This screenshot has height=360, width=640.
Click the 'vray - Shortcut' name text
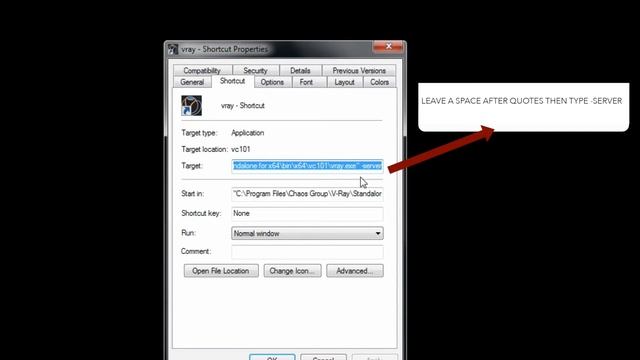tap(243, 106)
